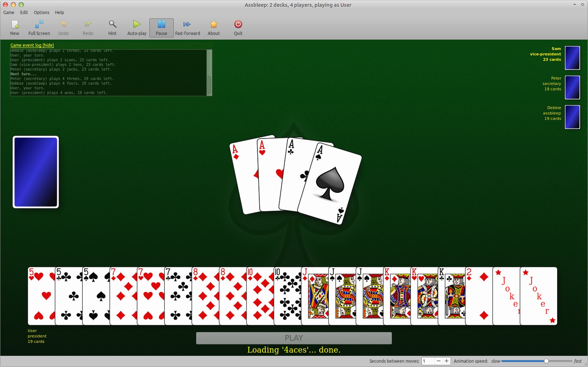Click the Seconds between moves field

(428, 361)
